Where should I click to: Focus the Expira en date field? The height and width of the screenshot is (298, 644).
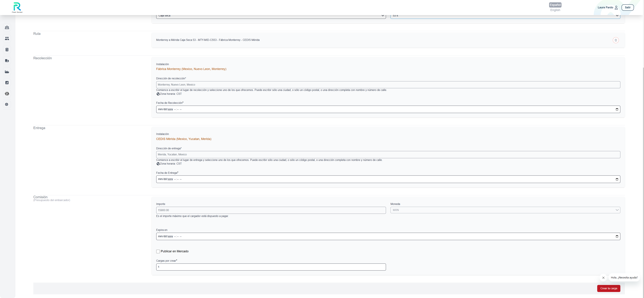click(388, 236)
